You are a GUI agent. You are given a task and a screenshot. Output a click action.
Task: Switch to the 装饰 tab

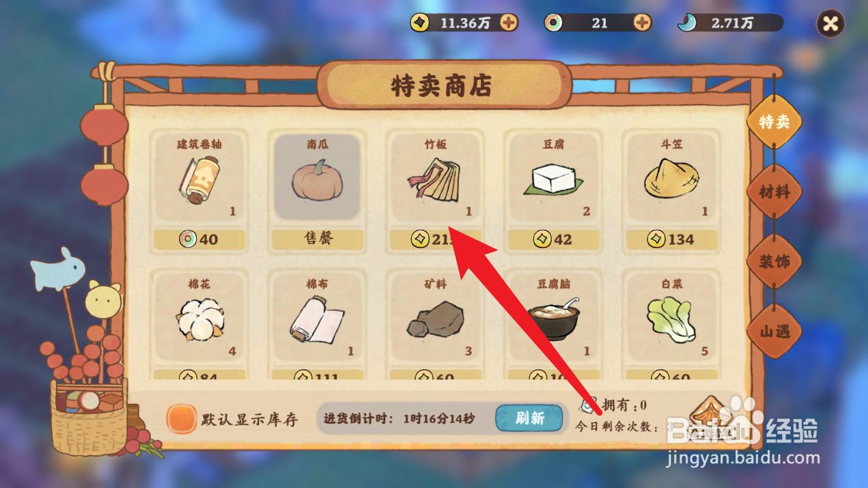pyautogui.click(x=774, y=262)
